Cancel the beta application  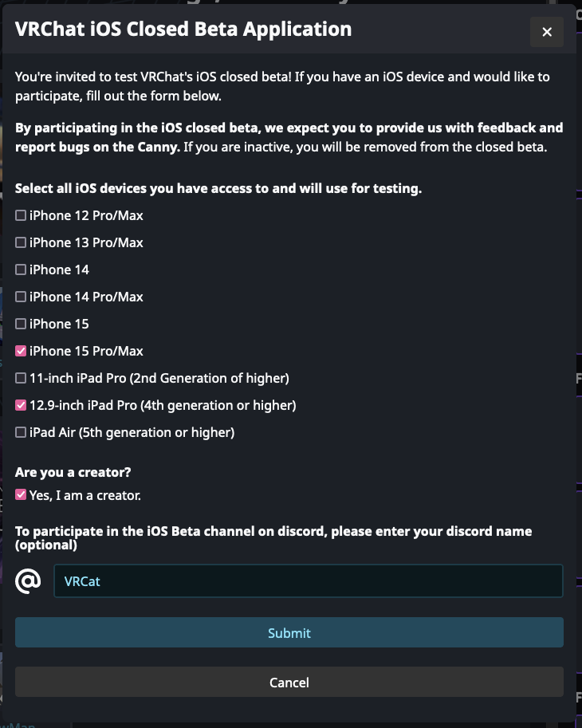289,682
